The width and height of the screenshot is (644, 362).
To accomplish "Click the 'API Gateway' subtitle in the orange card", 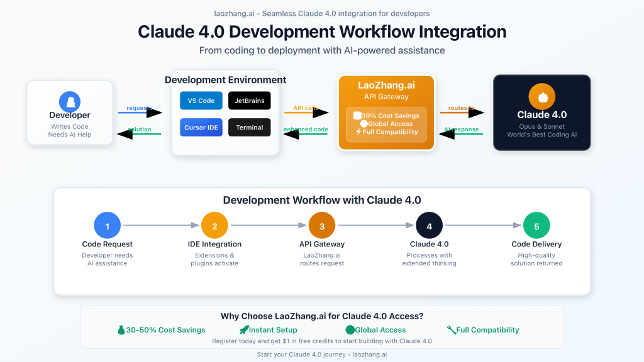I will pyautogui.click(x=386, y=97).
